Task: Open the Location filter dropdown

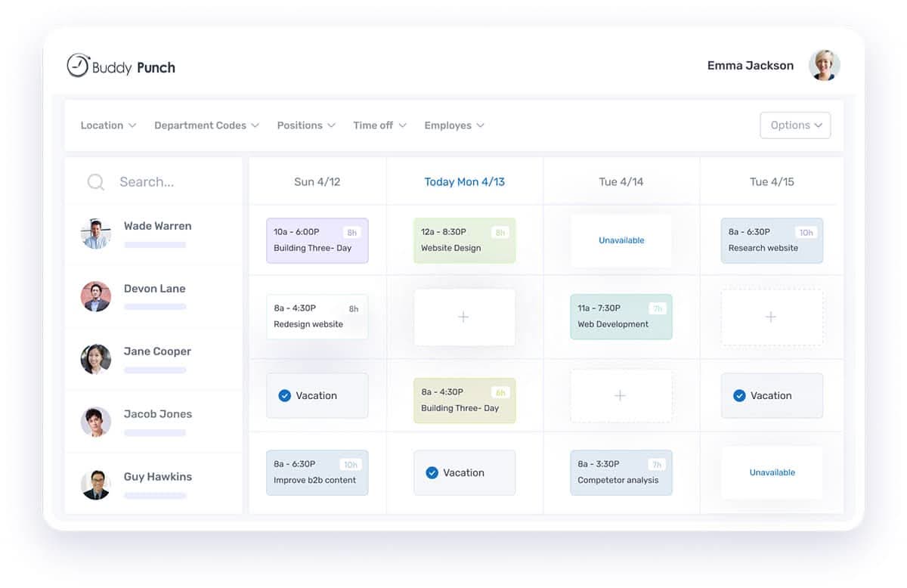Action: tap(108, 125)
